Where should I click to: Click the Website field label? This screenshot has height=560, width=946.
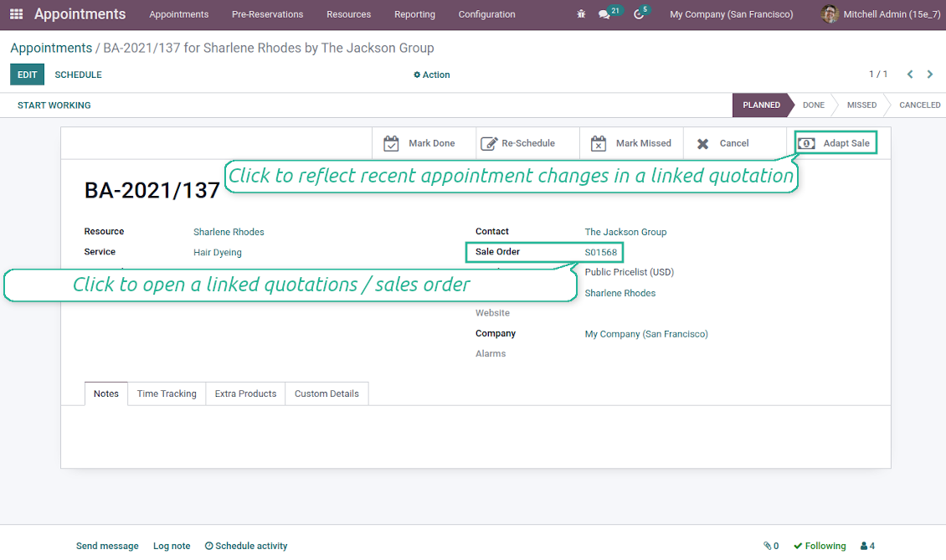[x=492, y=312]
